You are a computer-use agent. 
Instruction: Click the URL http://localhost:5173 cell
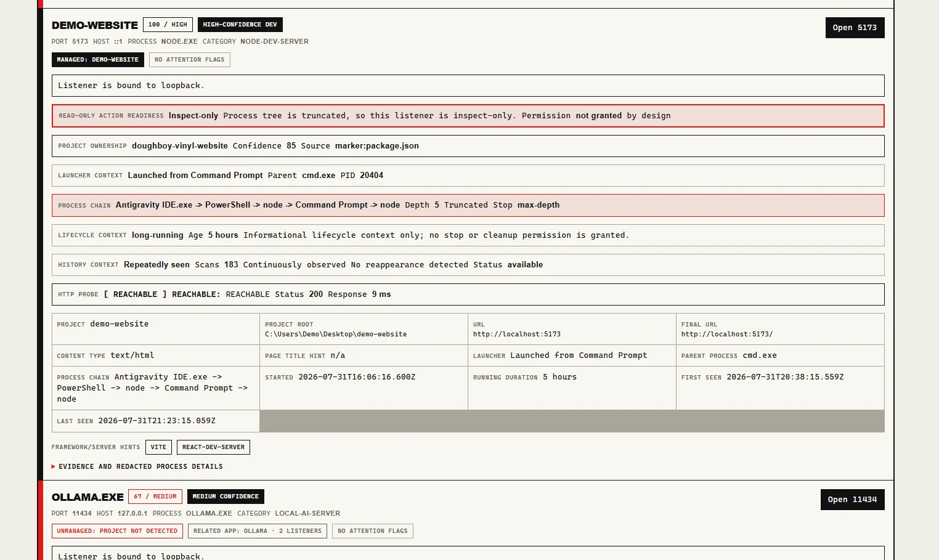[x=572, y=329]
